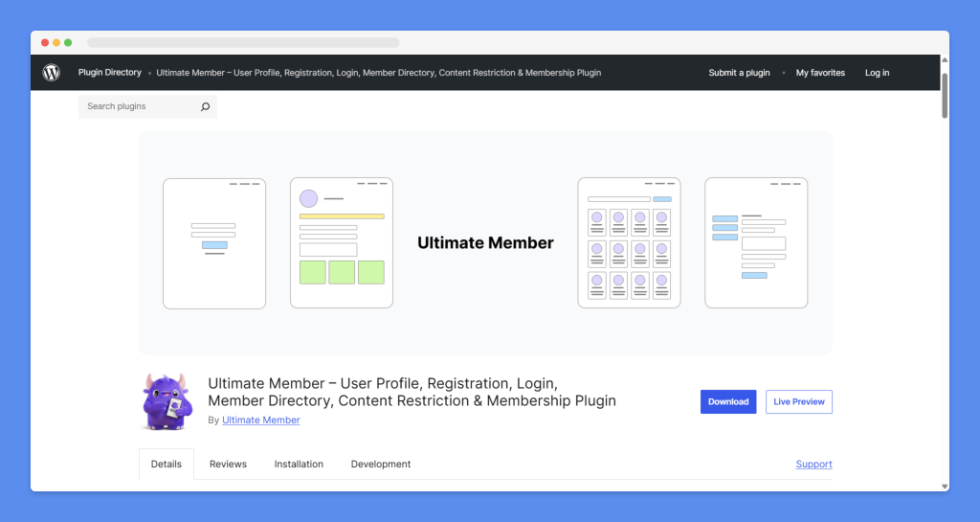
Task: Click the plugin title heading text
Action: coord(412,392)
